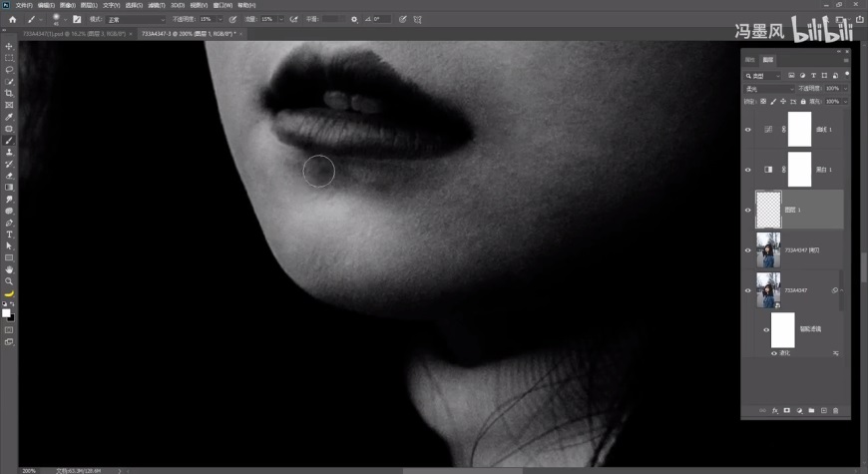Select the Eraser tool
This screenshot has width=868, height=474.
9,176
